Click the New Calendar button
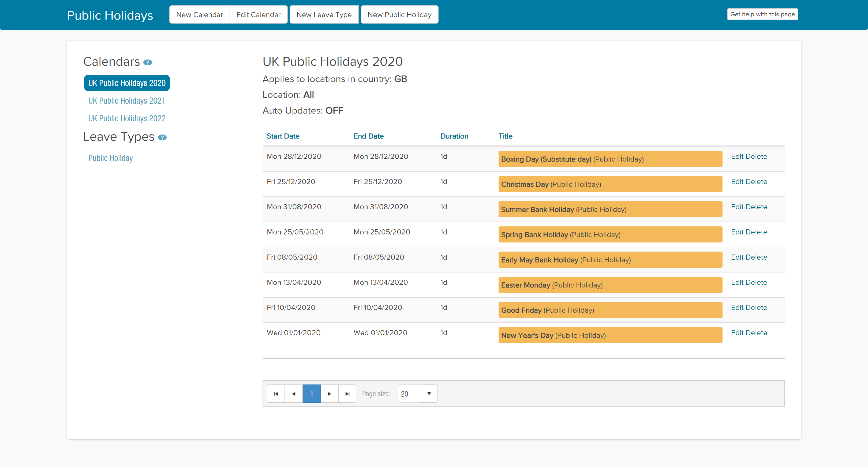The width and height of the screenshot is (868, 467). click(200, 14)
